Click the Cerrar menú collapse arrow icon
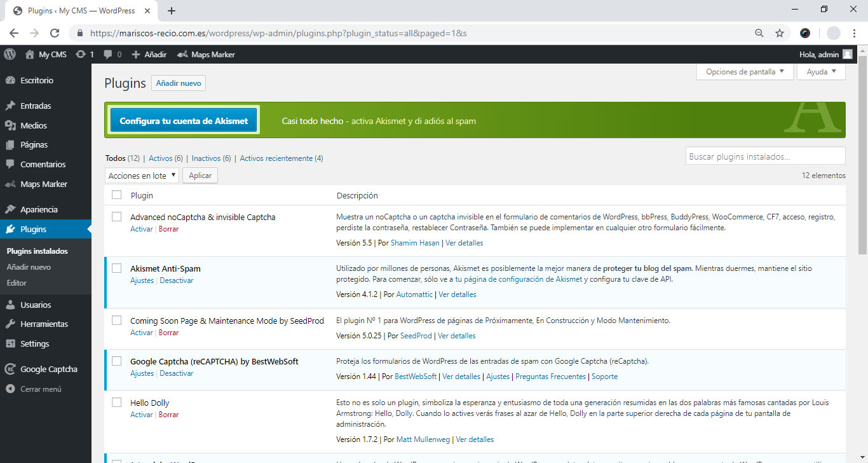 (10, 389)
